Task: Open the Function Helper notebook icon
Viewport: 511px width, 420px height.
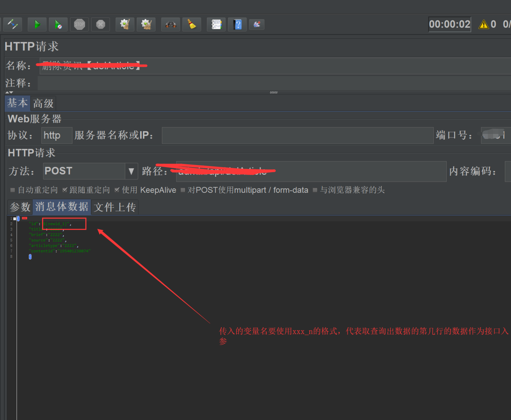Action: 216,24
